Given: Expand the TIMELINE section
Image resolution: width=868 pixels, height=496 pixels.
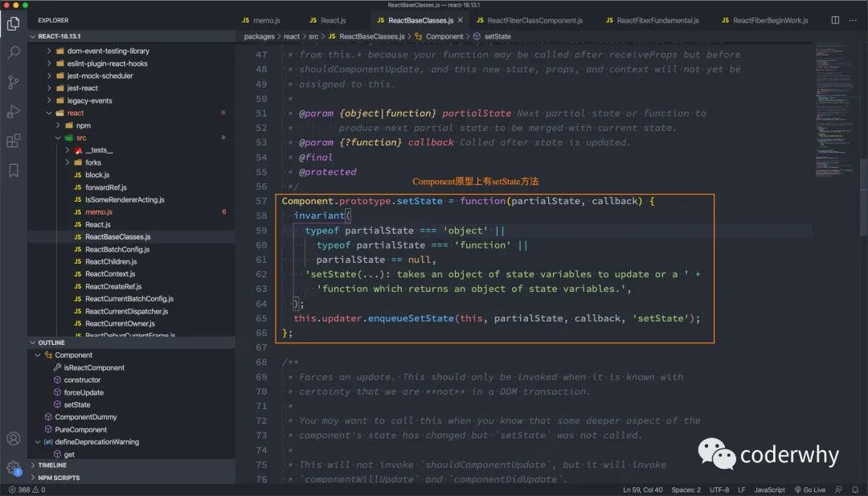Looking at the screenshot, I should point(131,465).
